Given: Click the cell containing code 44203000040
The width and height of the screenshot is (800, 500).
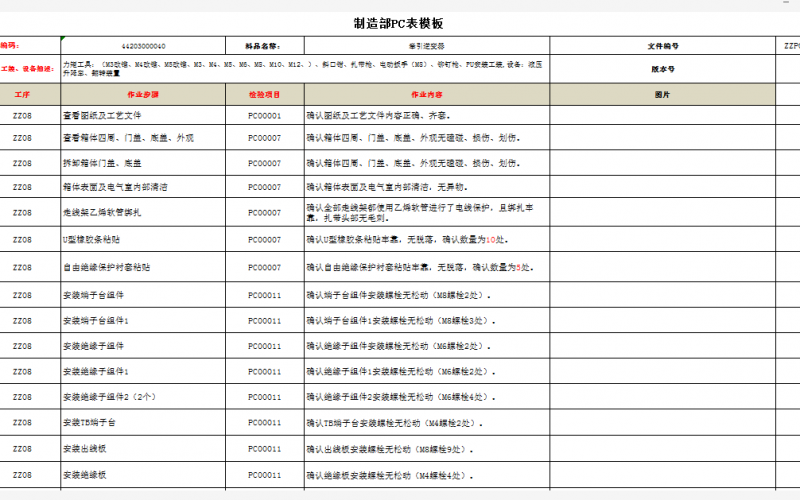Looking at the screenshot, I should [143, 46].
